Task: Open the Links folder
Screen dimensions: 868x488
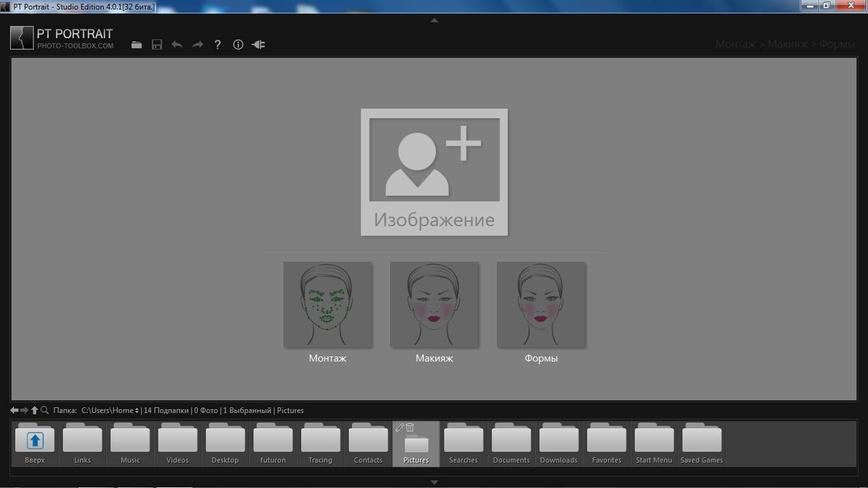Action: (83, 444)
